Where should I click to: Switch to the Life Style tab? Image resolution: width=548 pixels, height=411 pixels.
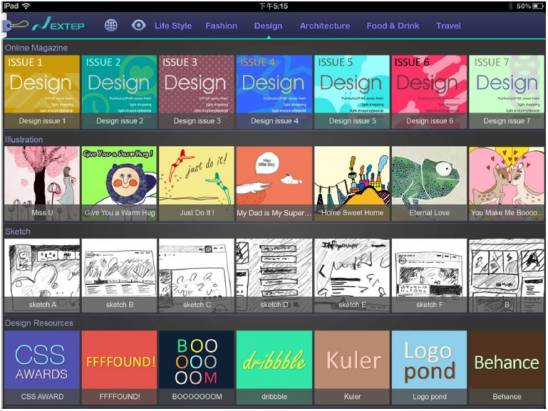[x=173, y=26]
